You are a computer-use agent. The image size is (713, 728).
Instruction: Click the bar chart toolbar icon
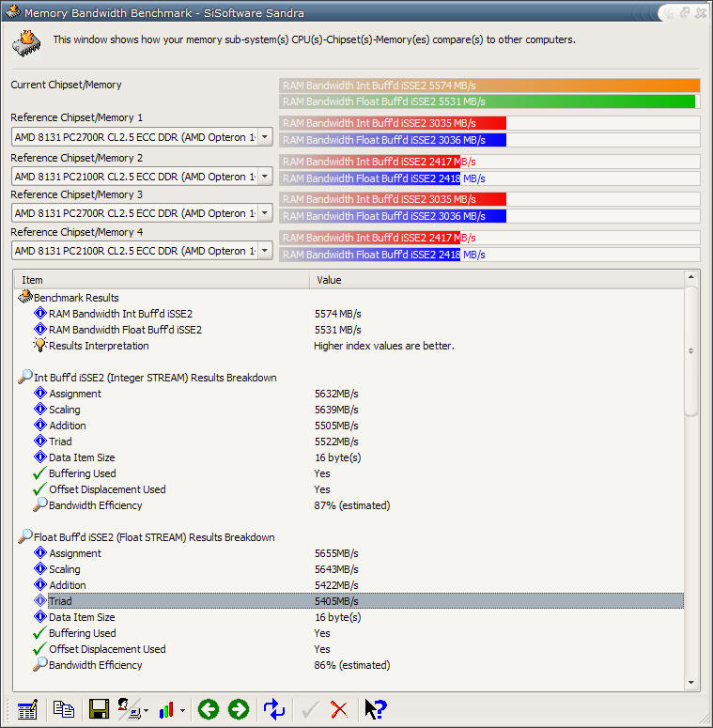click(166, 710)
